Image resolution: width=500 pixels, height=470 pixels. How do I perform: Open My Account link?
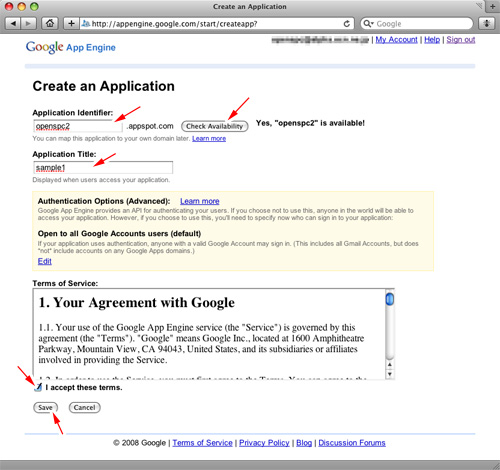396,40
